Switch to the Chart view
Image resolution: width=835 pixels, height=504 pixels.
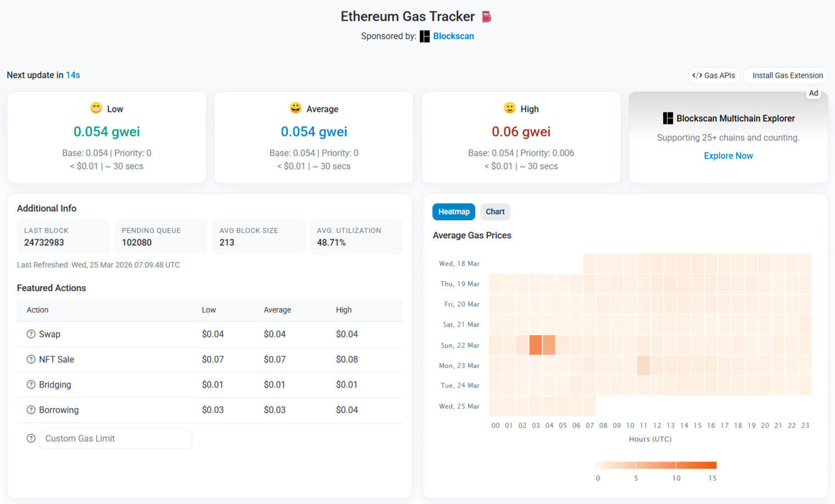point(494,211)
